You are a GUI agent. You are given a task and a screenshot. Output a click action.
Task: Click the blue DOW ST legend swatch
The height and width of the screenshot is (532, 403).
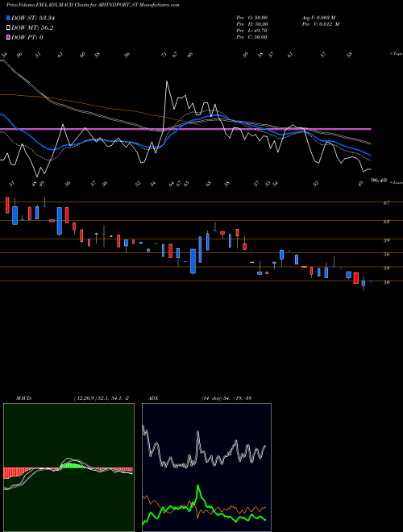pos(8,18)
